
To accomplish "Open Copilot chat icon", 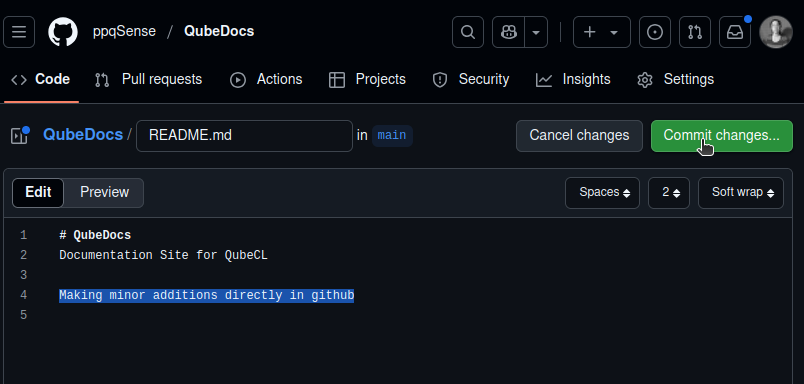I will click(x=508, y=32).
